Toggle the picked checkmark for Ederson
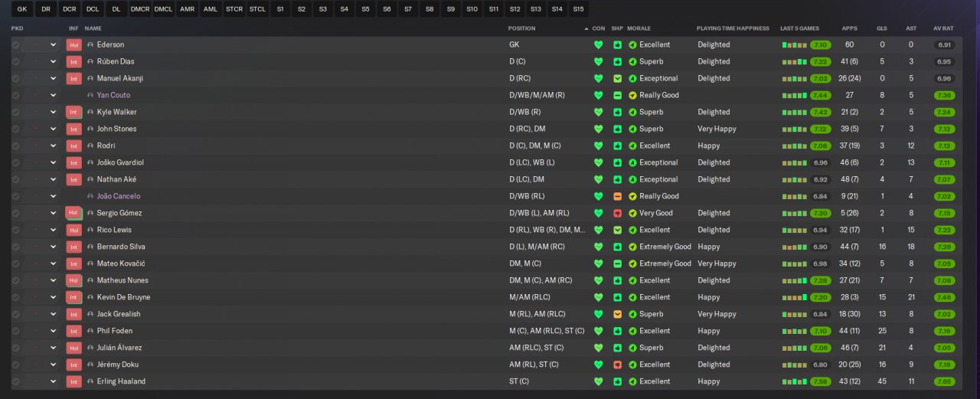This screenshot has height=399, width=980. click(x=15, y=44)
